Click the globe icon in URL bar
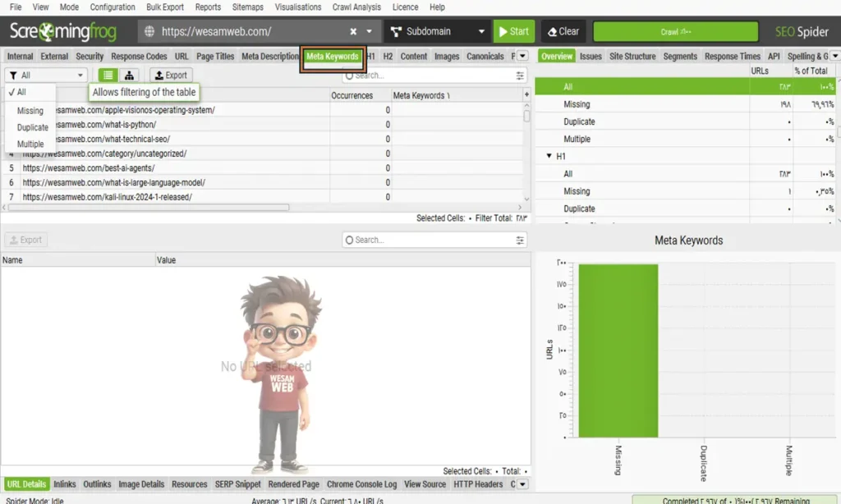The width and height of the screenshot is (841, 504). (x=149, y=31)
